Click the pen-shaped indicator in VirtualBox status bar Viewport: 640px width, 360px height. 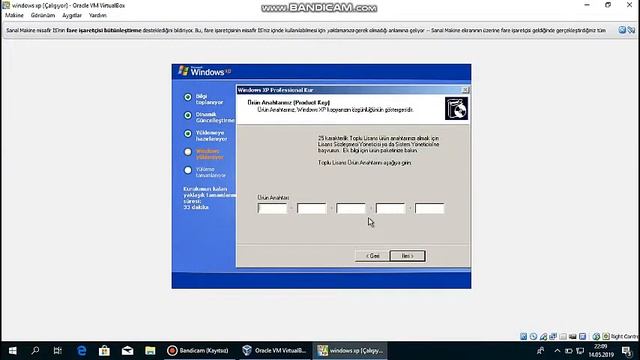pyautogui.click(x=543, y=336)
